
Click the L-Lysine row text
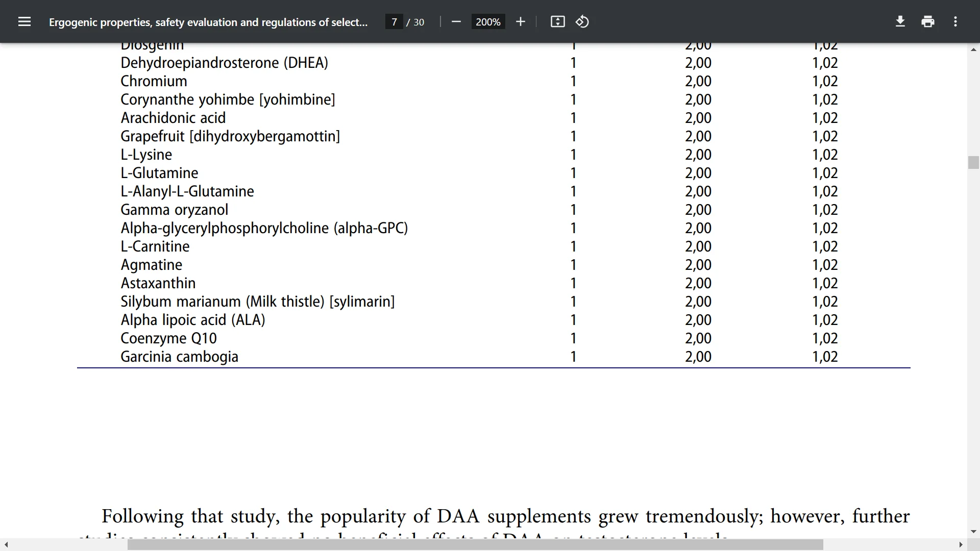[146, 155]
